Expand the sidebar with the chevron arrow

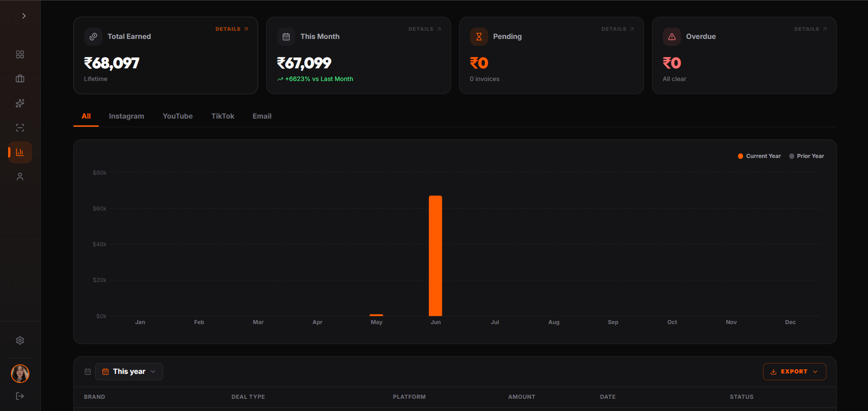point(24,16)
